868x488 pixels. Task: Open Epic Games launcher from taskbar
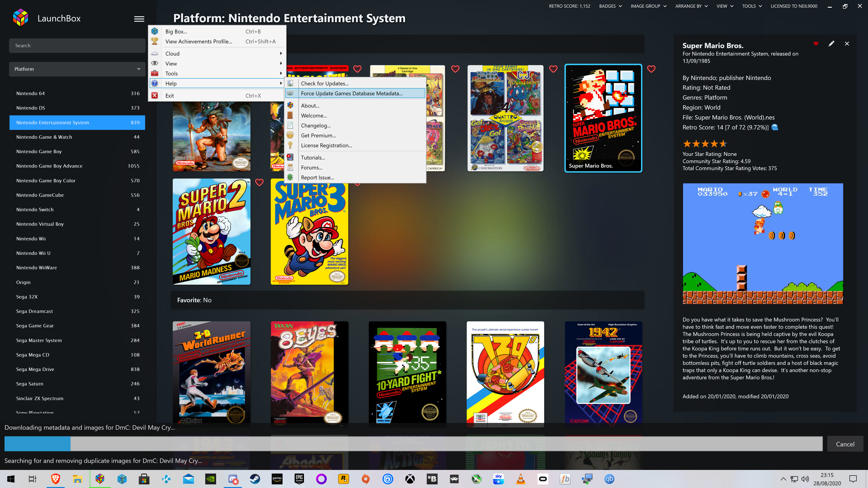299,479
